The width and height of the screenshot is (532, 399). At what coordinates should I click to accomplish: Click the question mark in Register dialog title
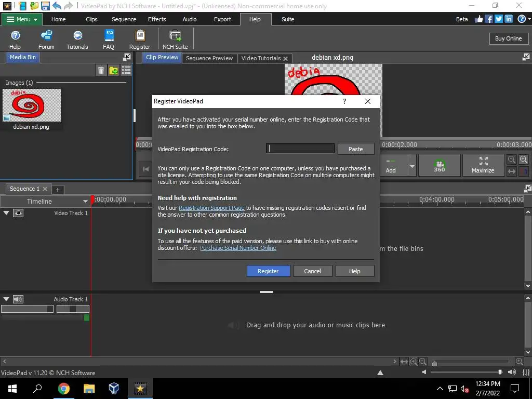tap(344, 101)
